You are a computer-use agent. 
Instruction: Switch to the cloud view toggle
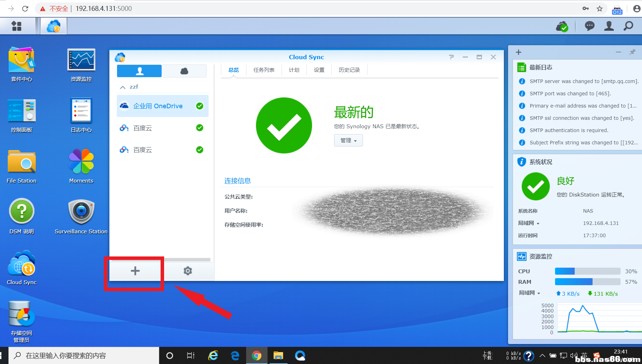(x=184, y=71)
